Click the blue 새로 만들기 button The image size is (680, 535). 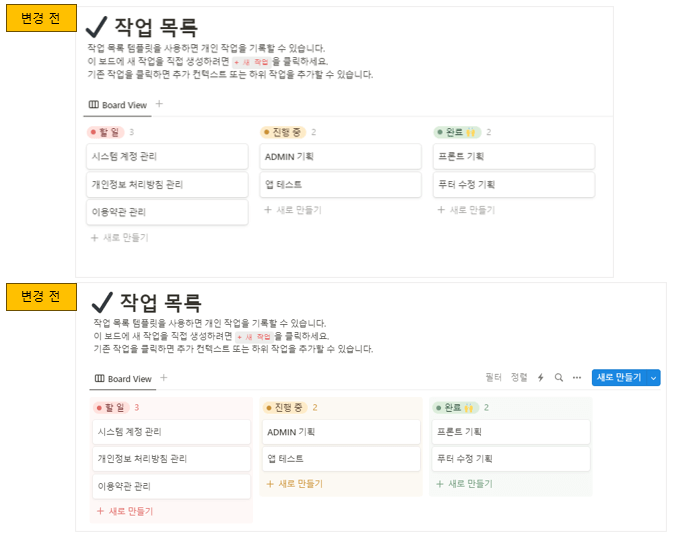619,377
